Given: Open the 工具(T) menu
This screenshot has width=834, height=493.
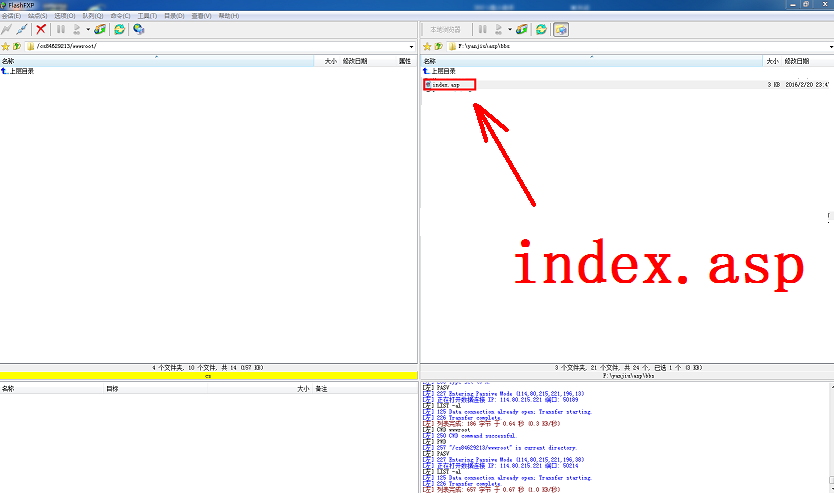Looking at the screenshot, I should point(147,16).
